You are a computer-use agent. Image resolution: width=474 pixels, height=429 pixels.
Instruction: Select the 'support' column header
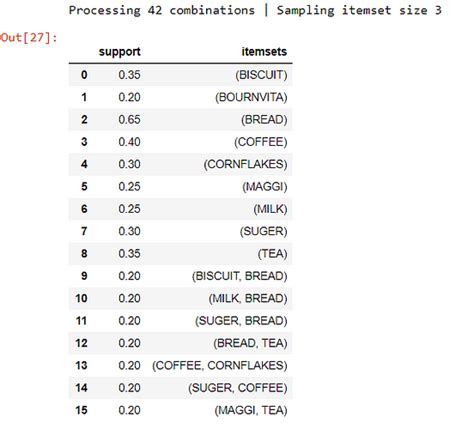pyautogui.click(x=120, y=52)
